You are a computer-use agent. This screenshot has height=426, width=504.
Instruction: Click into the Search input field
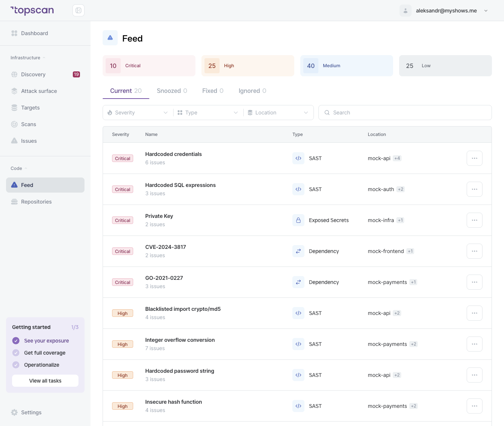405,113
